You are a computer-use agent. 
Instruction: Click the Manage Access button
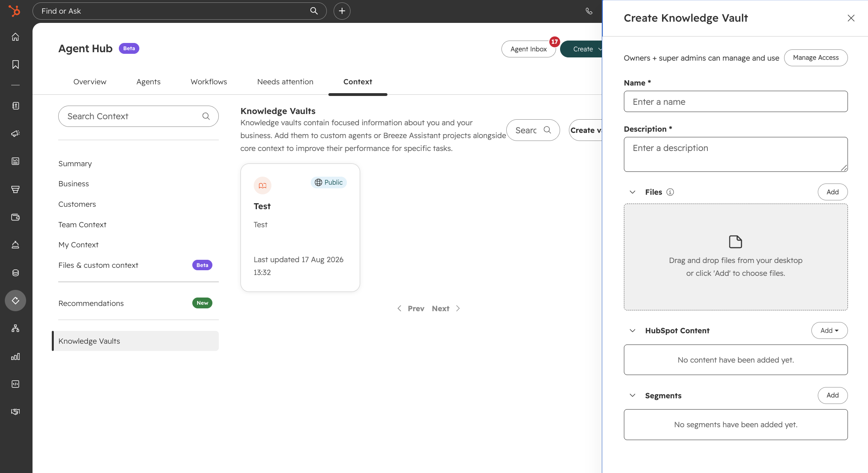[816, 57]
